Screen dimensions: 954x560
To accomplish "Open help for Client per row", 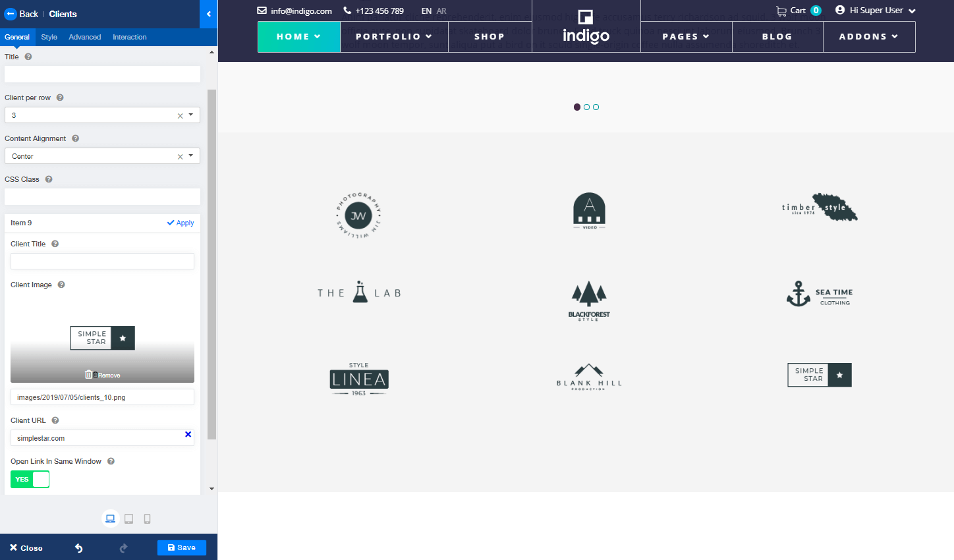I will [x=60, y=98].
